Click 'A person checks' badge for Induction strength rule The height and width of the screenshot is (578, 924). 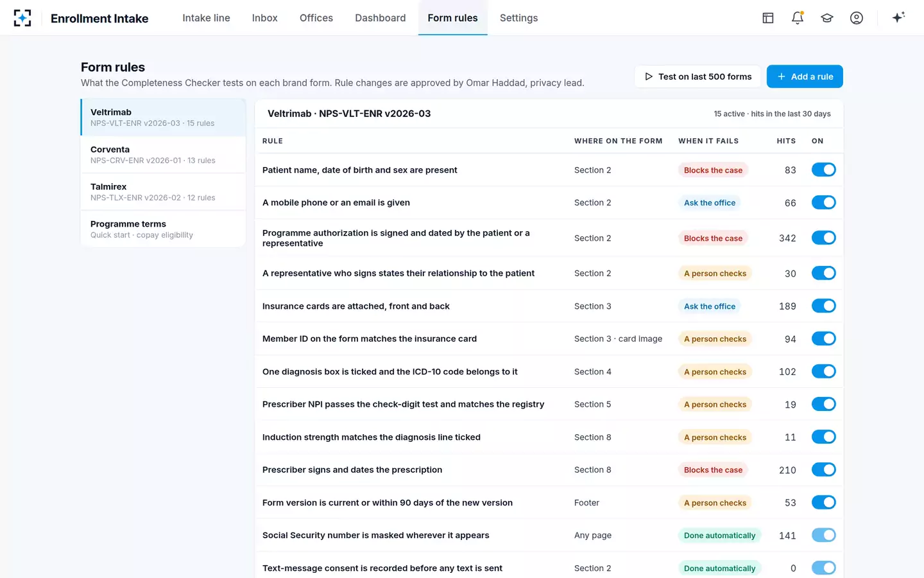point(715,437)
